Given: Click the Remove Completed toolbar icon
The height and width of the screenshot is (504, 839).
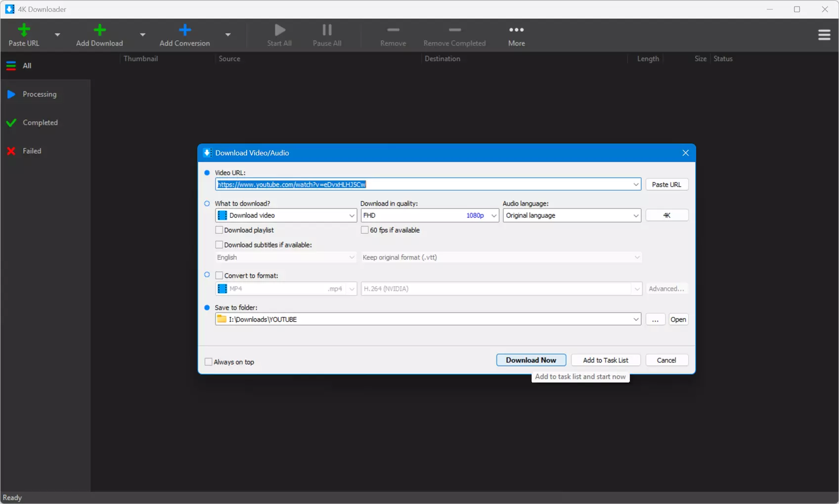Looking at the screenshot, I should click(x=455, y=30).
